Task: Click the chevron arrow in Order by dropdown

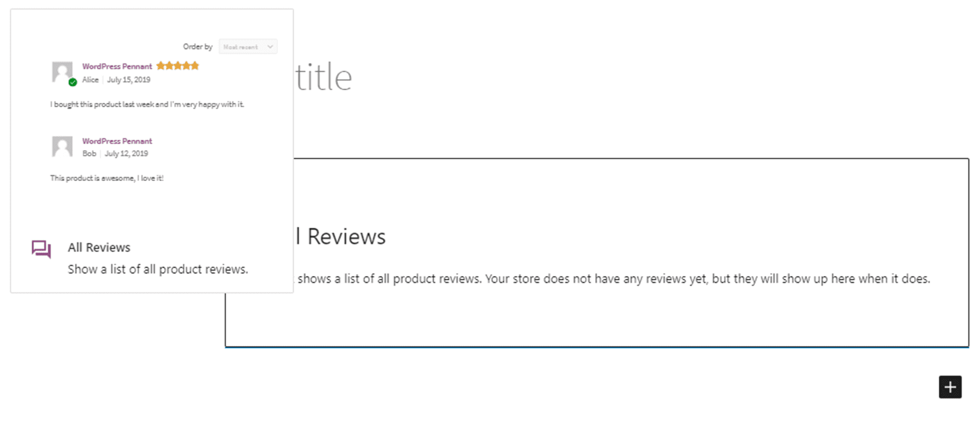Action: tap(270, 47)
